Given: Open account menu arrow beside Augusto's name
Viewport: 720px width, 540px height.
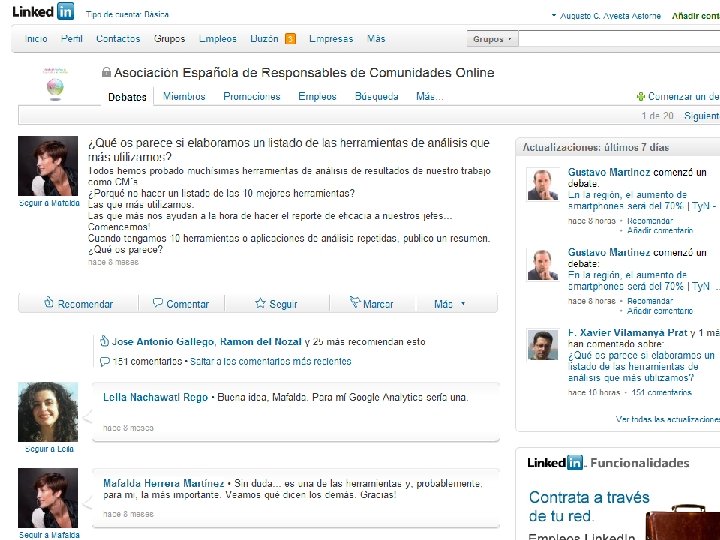Looking at the screenshot, I should click(554, 16).
